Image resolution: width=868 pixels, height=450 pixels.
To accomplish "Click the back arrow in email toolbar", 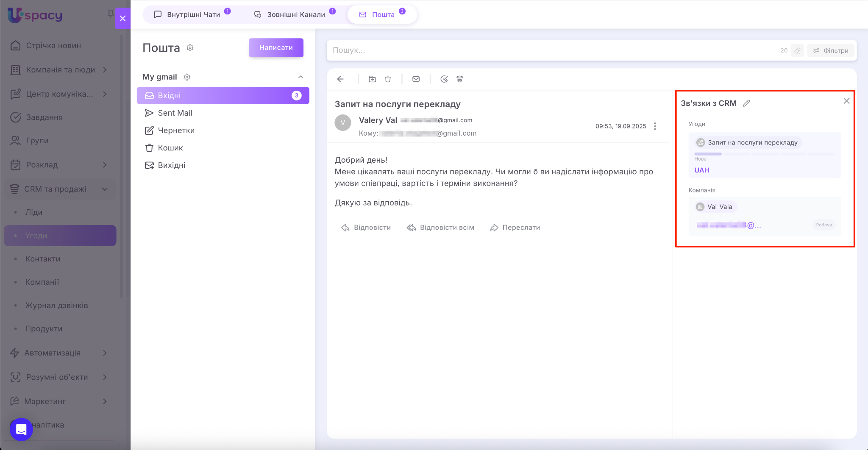I will pyautogui.click(x=340, y=79).
